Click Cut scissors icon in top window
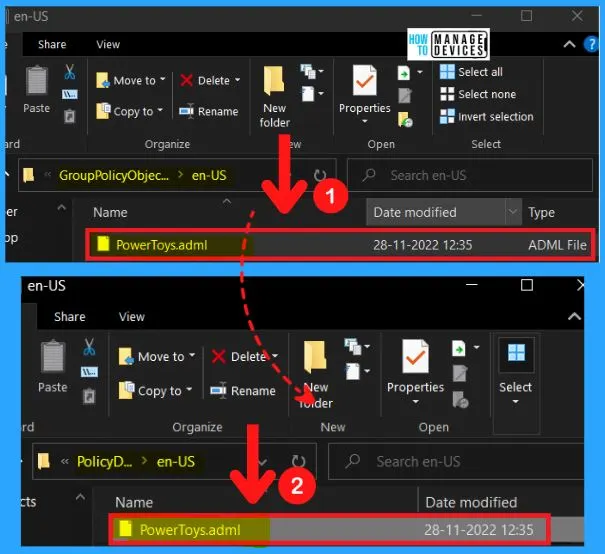The image size is (605, 554). click(70, 72)
